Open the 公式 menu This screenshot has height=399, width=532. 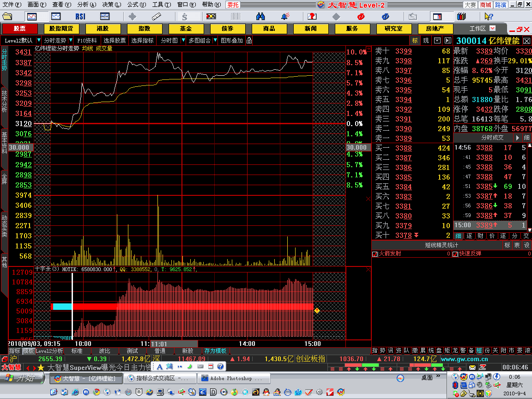click(x=136, y=5)
